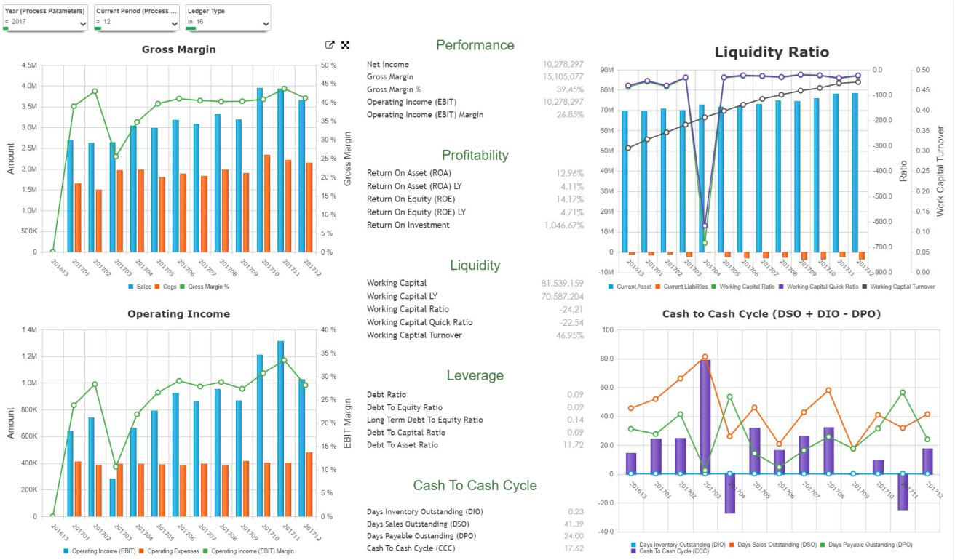Open the Ledger Type filter dropdown
The image size is (955, 560).
click(228, 17)
